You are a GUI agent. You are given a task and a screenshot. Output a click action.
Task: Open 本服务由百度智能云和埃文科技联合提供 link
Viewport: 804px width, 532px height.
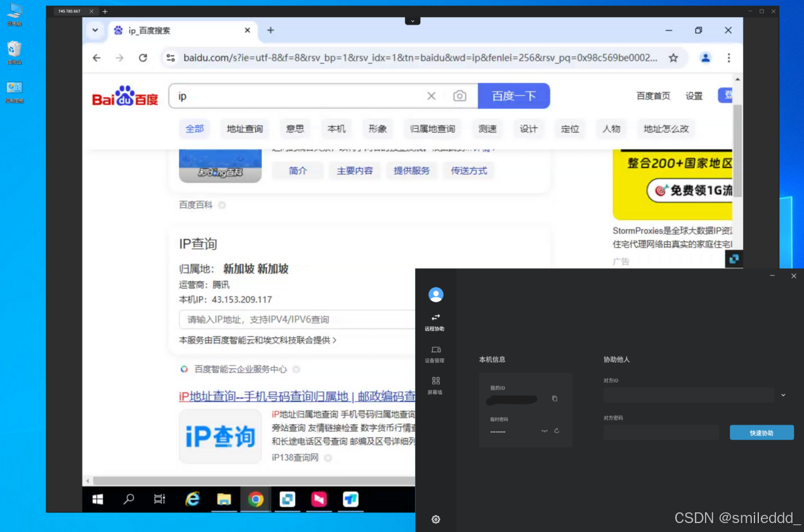pyautogui.click(x=258, y=340)
